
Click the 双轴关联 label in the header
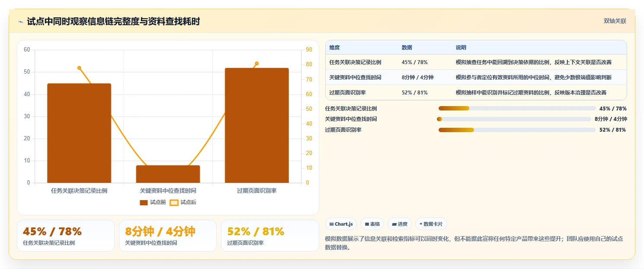tap(615, 21)
